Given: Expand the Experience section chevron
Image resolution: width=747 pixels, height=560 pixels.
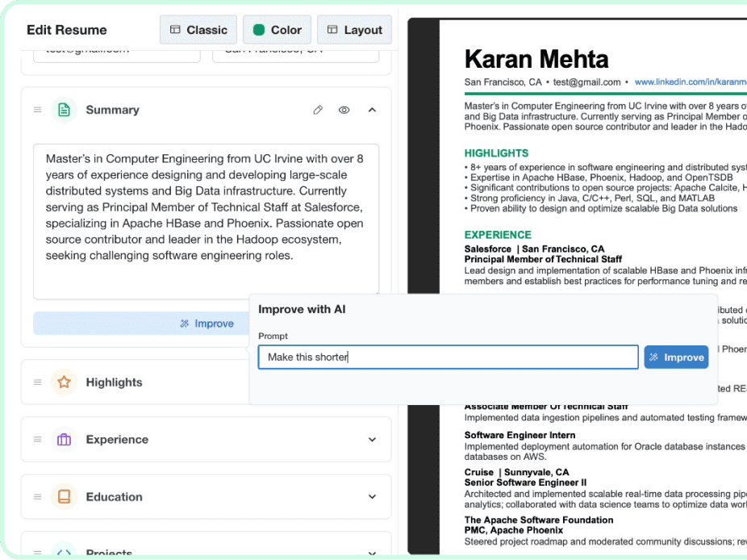Looking at the screenshot, I should (x=372, y=440).
